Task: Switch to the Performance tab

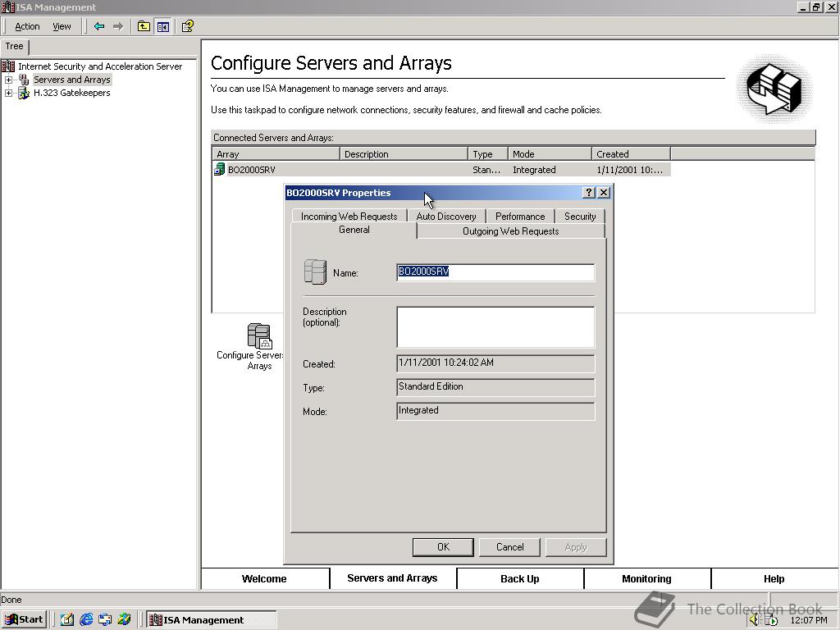Action: coord(520,217)
